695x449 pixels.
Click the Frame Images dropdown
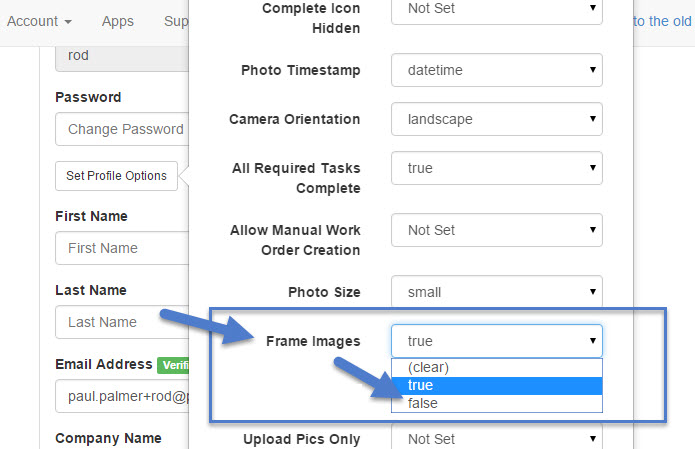coord(497,341)
